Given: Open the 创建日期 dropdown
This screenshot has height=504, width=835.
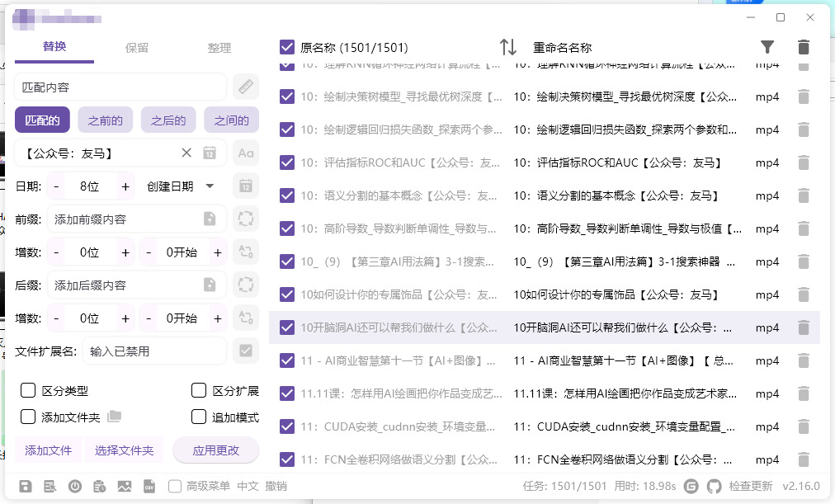Looking at the screenshot, I should (x=181, y=186).
